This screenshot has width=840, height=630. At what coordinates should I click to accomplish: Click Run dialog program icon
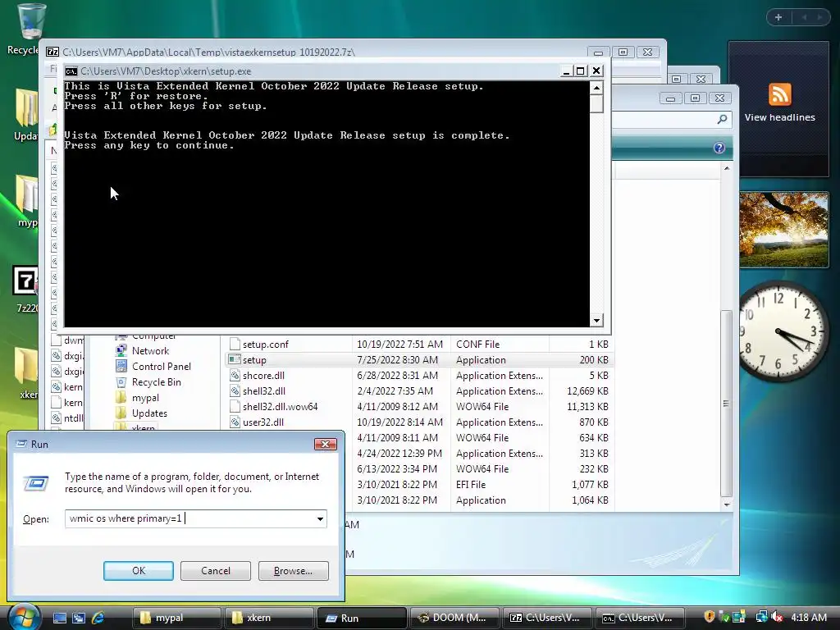(x=36, y=483)
